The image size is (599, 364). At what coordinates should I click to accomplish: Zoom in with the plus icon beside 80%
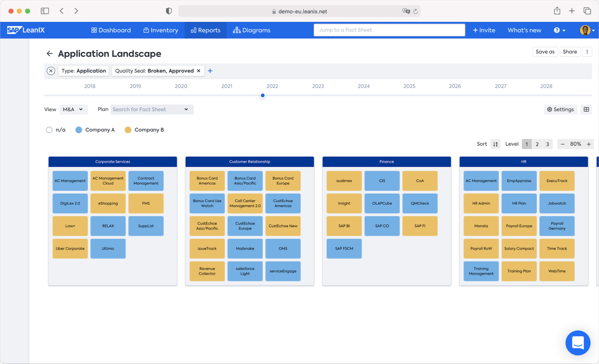click(589, 144)
